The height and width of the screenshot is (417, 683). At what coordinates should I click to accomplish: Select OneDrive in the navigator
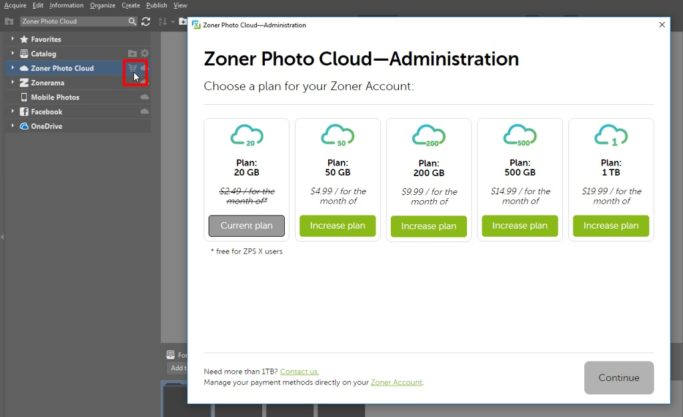[46, 126]
